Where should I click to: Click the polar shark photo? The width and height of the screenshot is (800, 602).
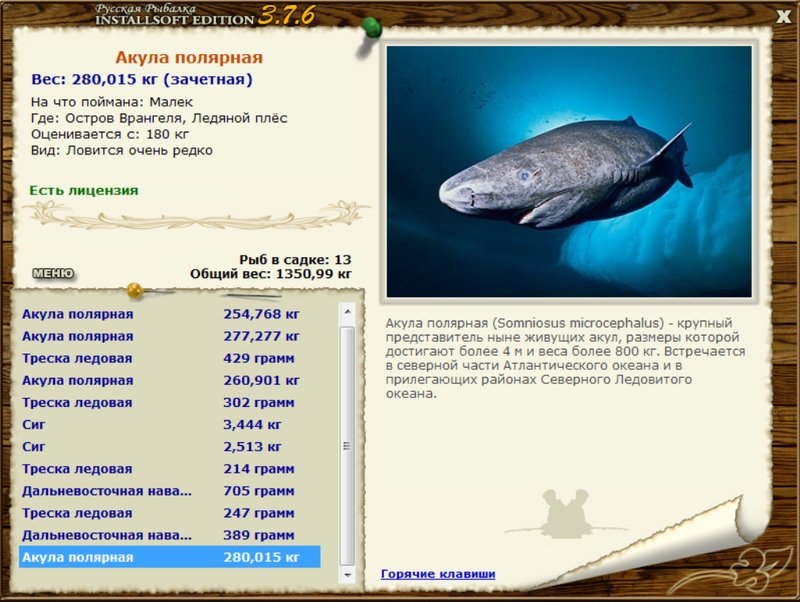569,171
